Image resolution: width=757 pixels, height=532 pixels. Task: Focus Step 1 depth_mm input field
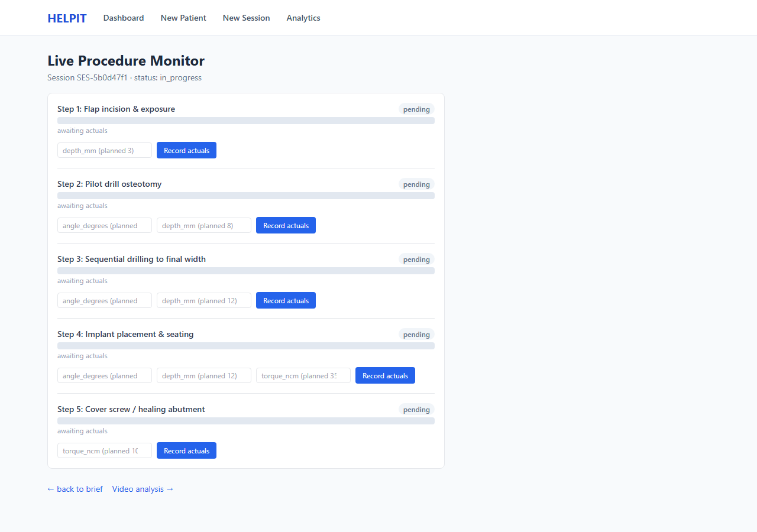click(x=105, y=150)
